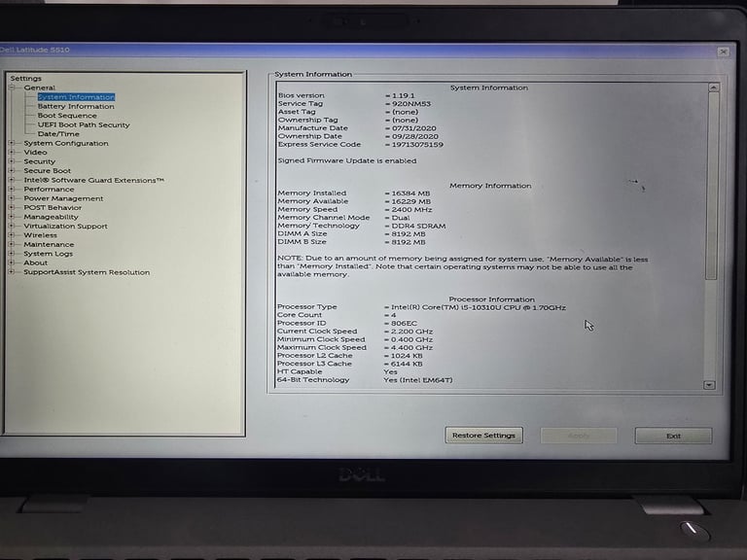Close the BIOS setup window
747x560 pixels.
[x=723, y=52]
